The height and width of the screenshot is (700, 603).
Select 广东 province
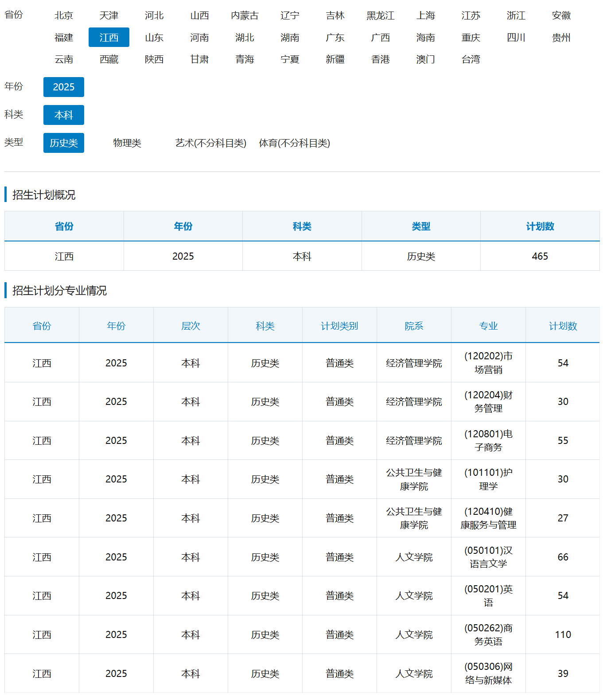(335, 38)
